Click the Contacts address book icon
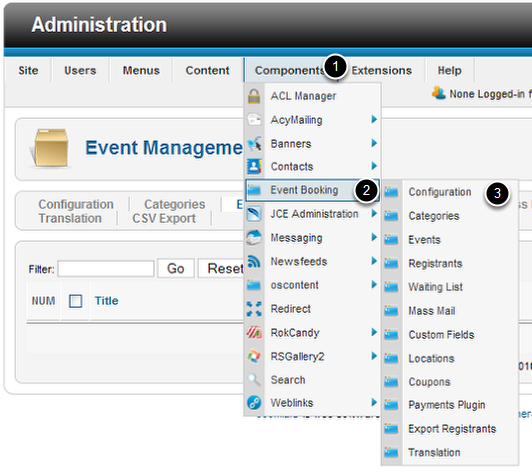532x475 pixels. coord(254,167)
